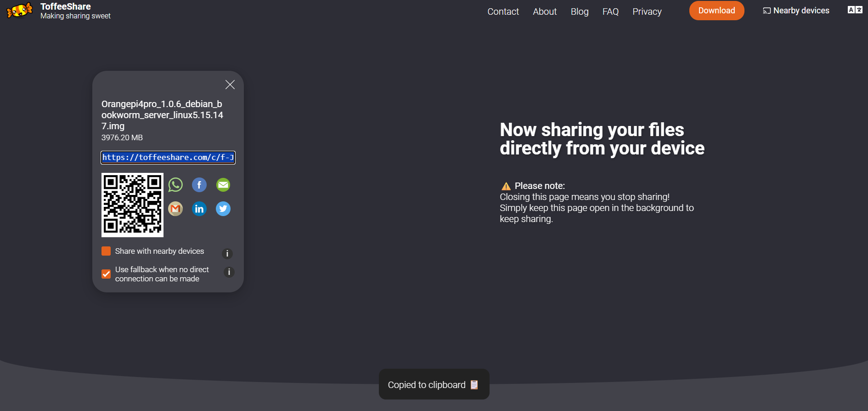Enable Share with nearby devices checkbox
868x411 pixels.
106,251
